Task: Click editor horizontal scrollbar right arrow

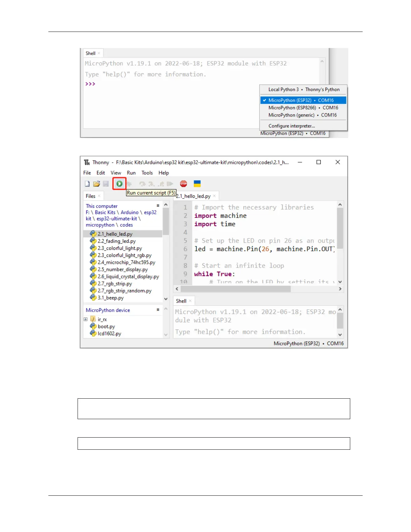Action: pos(340,289)
